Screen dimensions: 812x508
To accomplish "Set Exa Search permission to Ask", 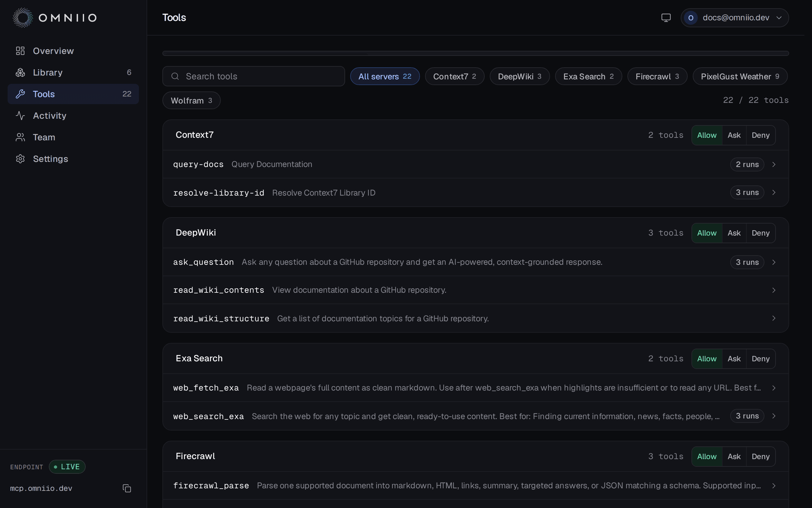I will (734, 358).
